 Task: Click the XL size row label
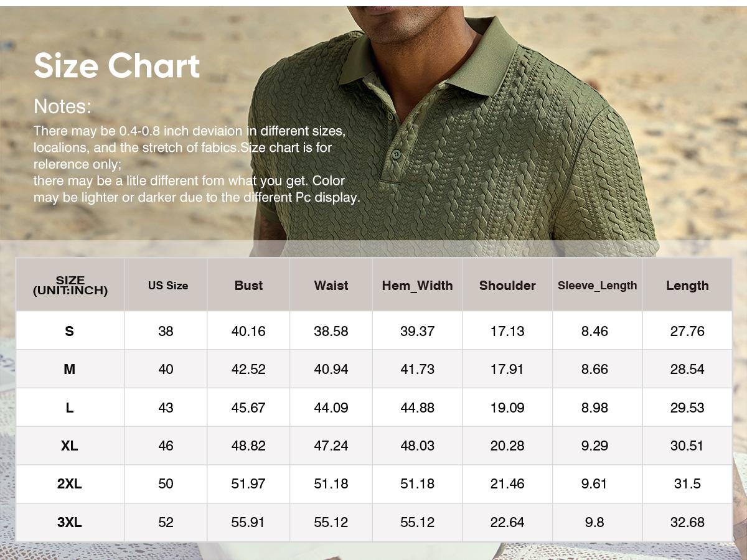click(x=70, y=446)
